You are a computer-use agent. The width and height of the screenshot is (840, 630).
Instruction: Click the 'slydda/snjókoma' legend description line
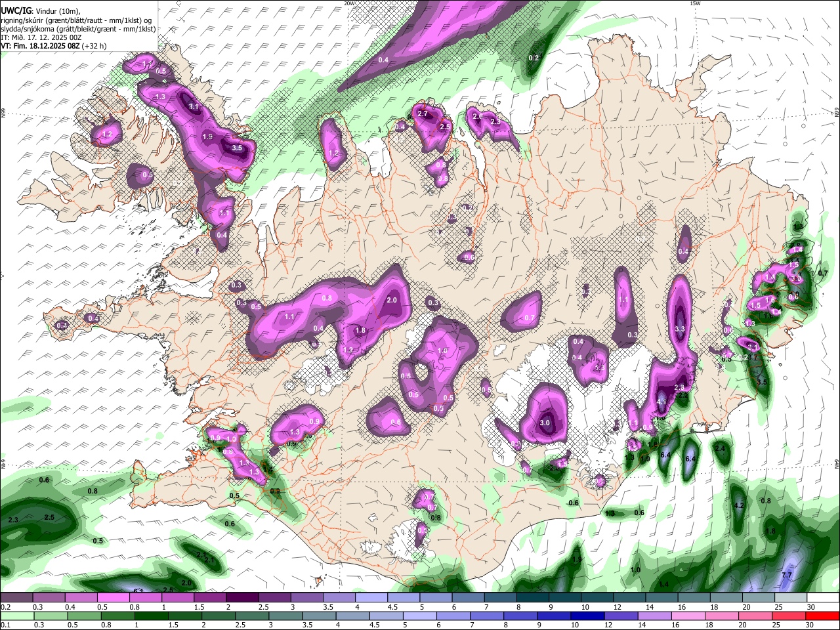click(79, 29)
